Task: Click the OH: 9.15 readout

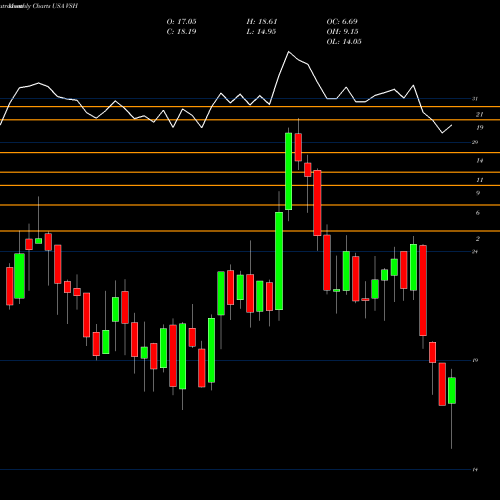Action: point(342,32)
